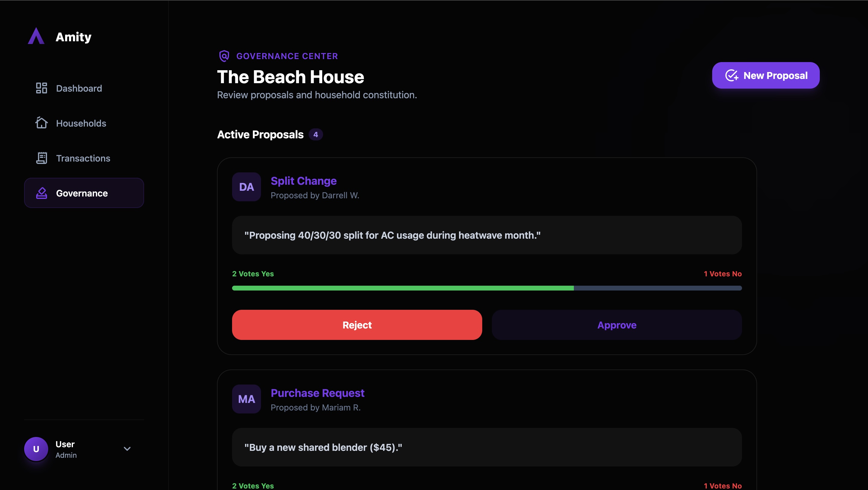Approve the Split Change proposal
The width and height of the screenshot is (868, 490).
pyautogui.click(x=617, y=325)
